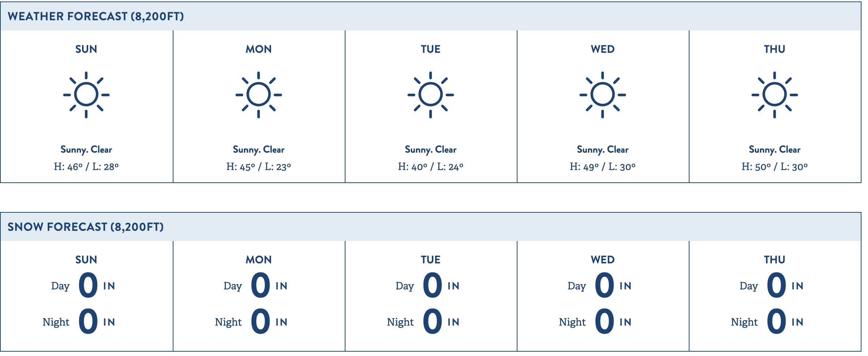The height and width of the screenshot is (356, 868).
Task: Select the THU label in snow forecast
Action: [775, 260]
